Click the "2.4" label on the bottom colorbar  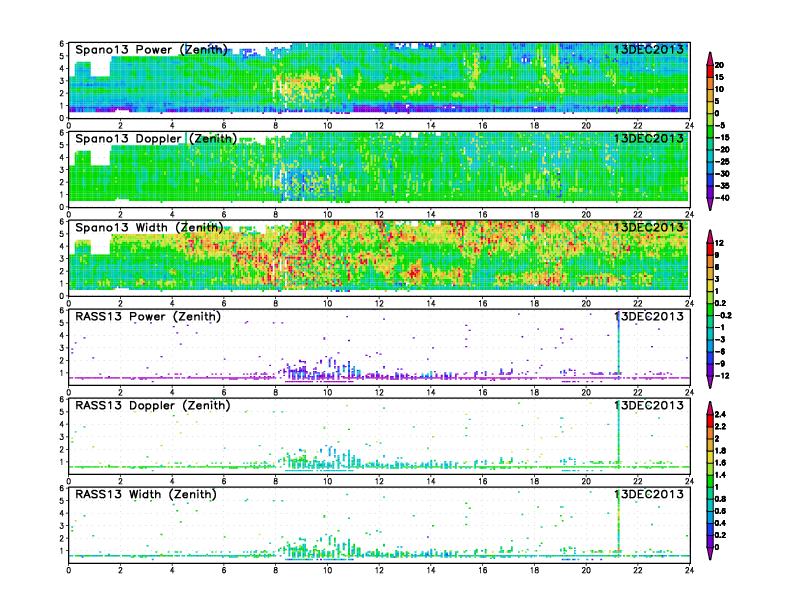pyautogui.click(x=720, y=414)
